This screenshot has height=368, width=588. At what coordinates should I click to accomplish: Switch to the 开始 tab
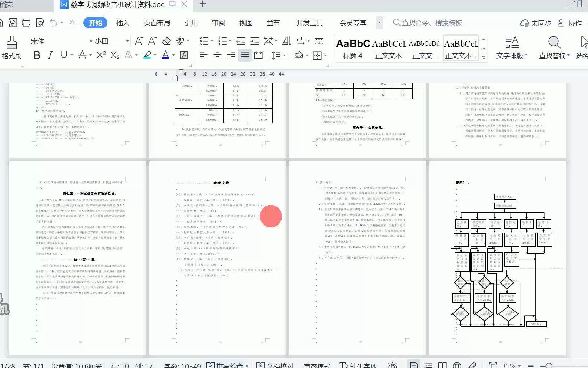point(95,23)
